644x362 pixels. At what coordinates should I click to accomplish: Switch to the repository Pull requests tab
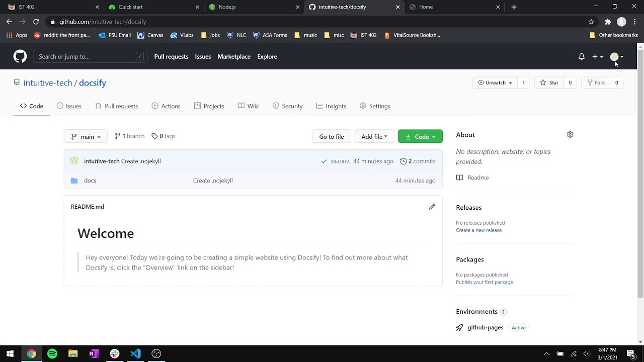(x=116, y=106)
